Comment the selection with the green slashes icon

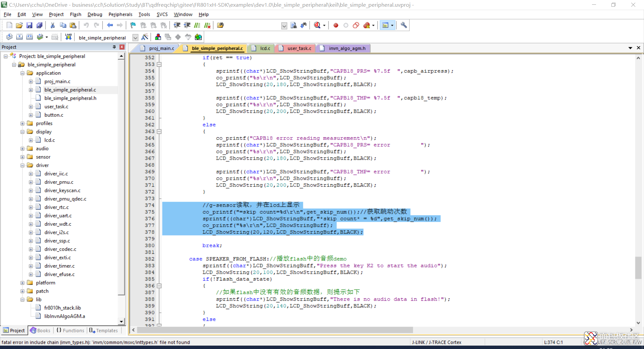pyautogui.click(x=197, y=25)
